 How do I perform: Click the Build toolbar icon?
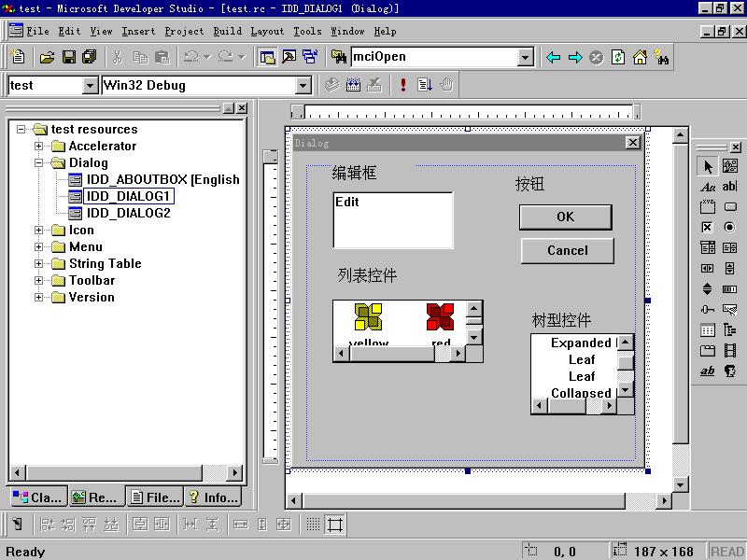(x=353, y=85)
